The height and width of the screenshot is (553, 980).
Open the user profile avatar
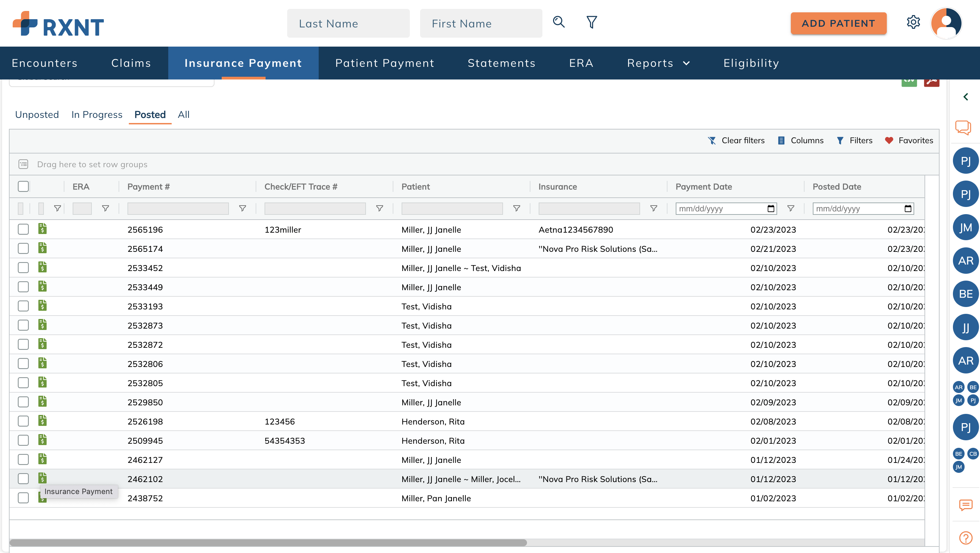pos(946,23)
